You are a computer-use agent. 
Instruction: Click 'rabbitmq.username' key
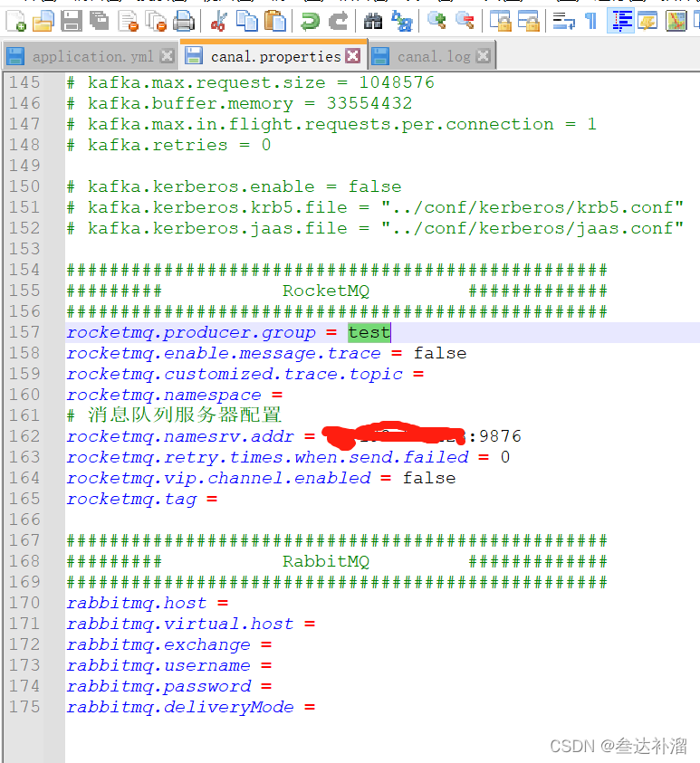pos(158,666)
